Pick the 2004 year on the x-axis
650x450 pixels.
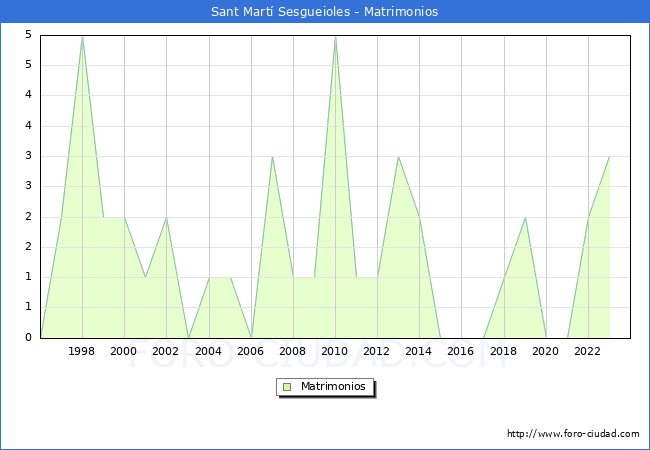(208, 351)
